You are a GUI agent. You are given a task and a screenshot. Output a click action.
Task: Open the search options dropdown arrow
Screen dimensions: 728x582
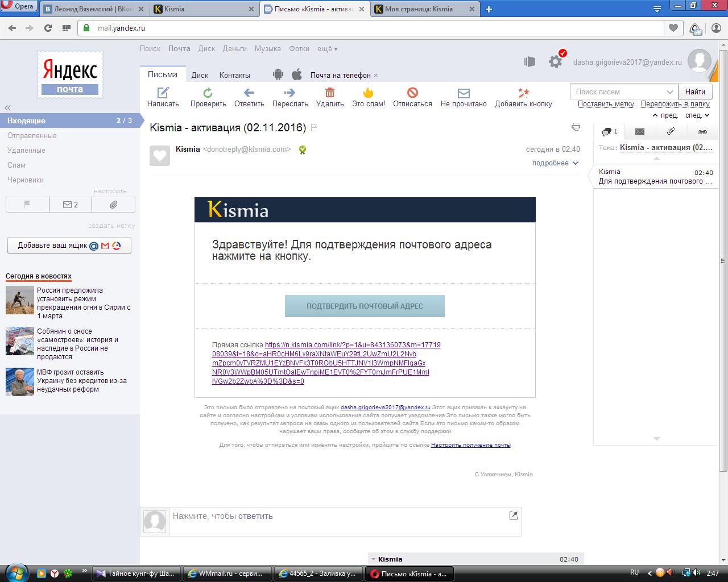tap(669, 92)
